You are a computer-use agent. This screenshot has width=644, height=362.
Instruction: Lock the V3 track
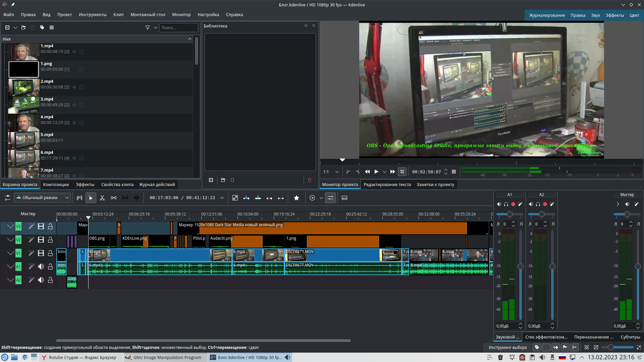click(50, 227)
